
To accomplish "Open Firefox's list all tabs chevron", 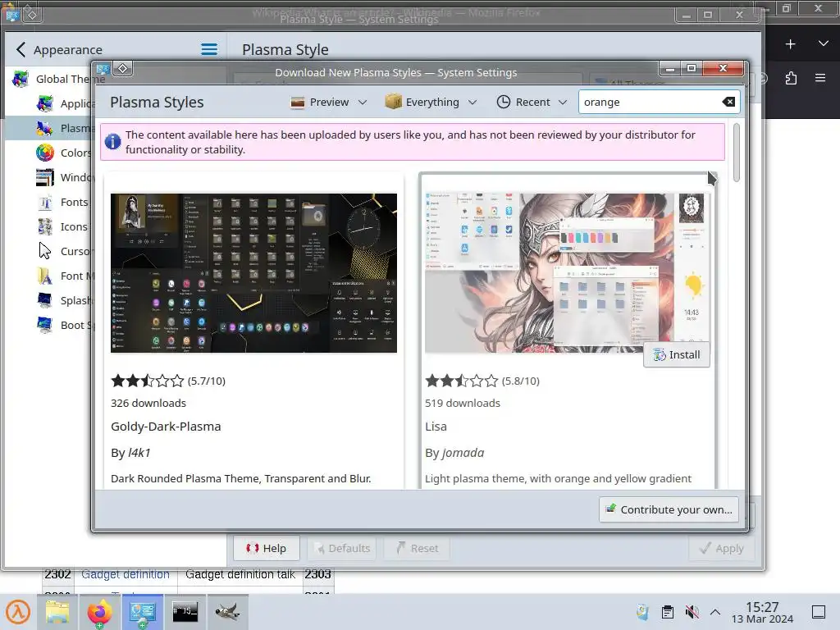I will 824,44.
